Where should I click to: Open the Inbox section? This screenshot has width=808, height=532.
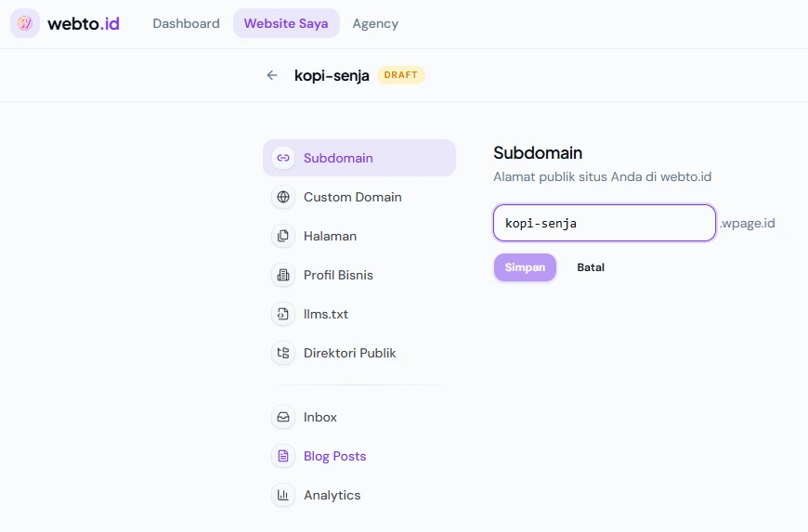tap(359, 417)
